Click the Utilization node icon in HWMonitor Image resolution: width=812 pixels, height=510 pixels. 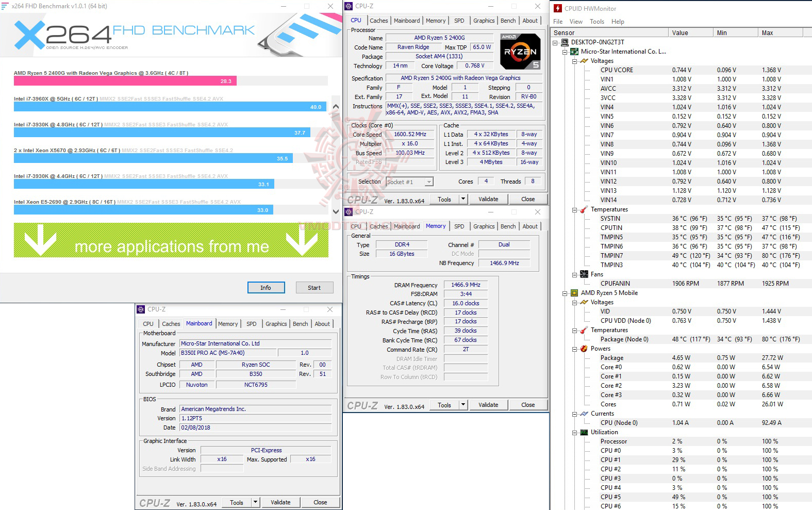[584, 432]
